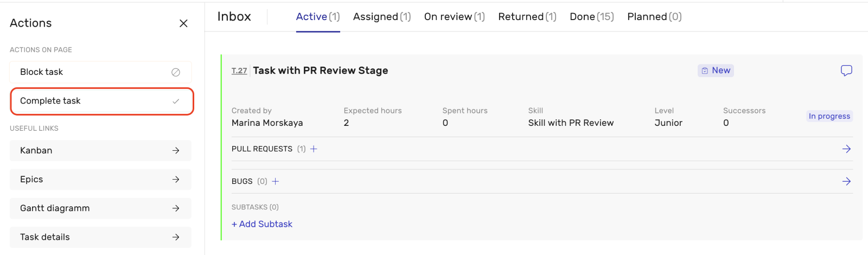Open the On review tab
868x255 pixels.
click(x=454, y=17)
